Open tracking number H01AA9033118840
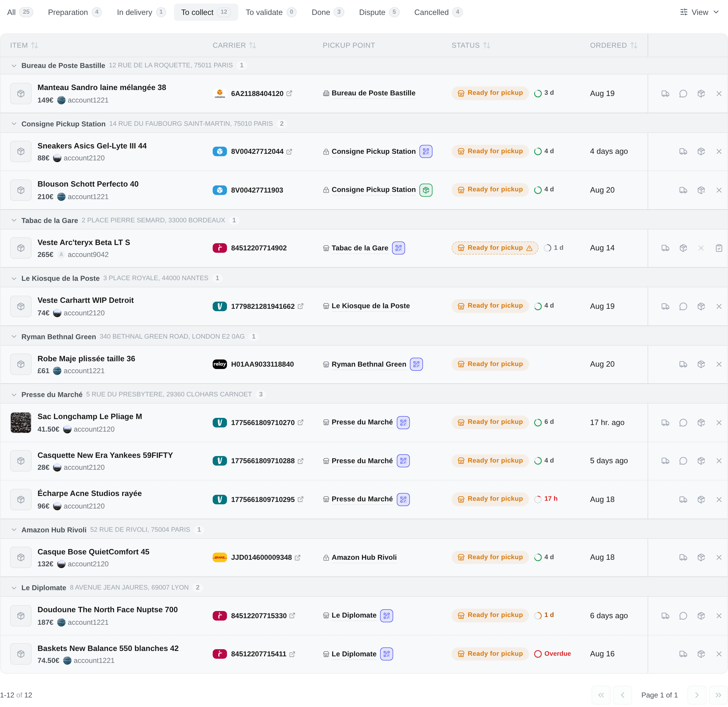This screenshot has width=728, height=707. 262,364
